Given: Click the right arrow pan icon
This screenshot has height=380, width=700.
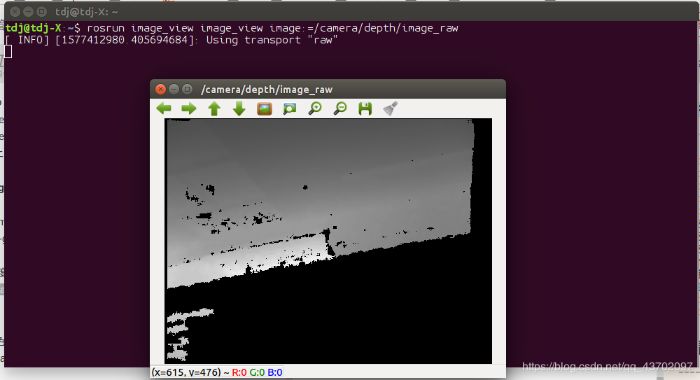Looking at the screenshot, I should pos(189,109).
